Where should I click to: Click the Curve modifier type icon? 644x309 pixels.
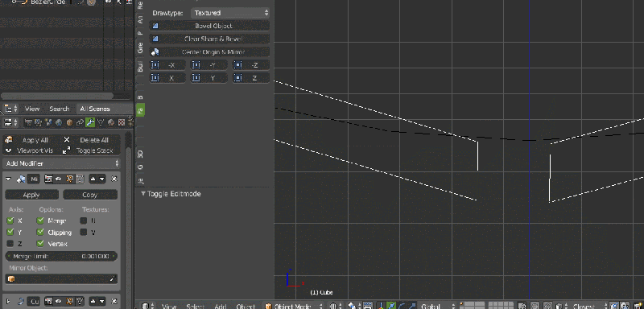coord(21,302)
